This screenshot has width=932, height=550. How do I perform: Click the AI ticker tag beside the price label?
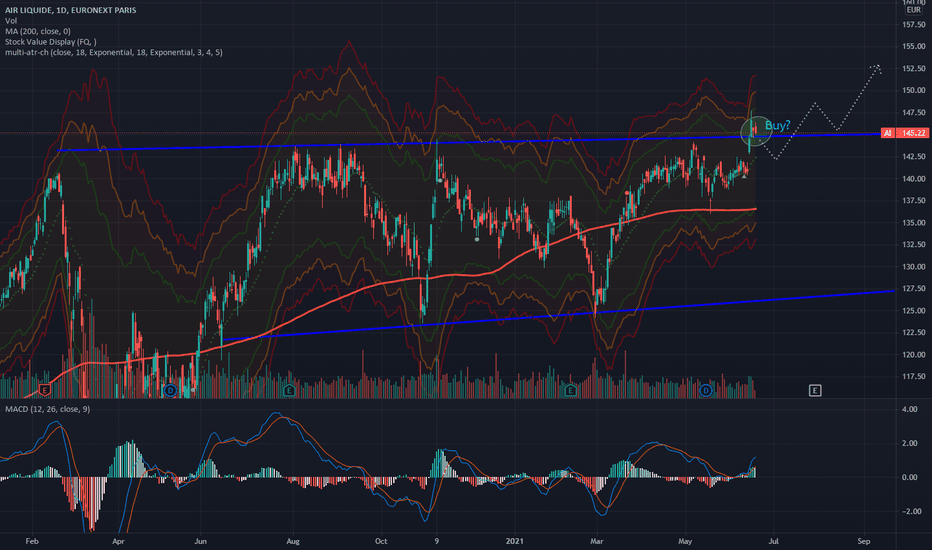click(888, 133)
